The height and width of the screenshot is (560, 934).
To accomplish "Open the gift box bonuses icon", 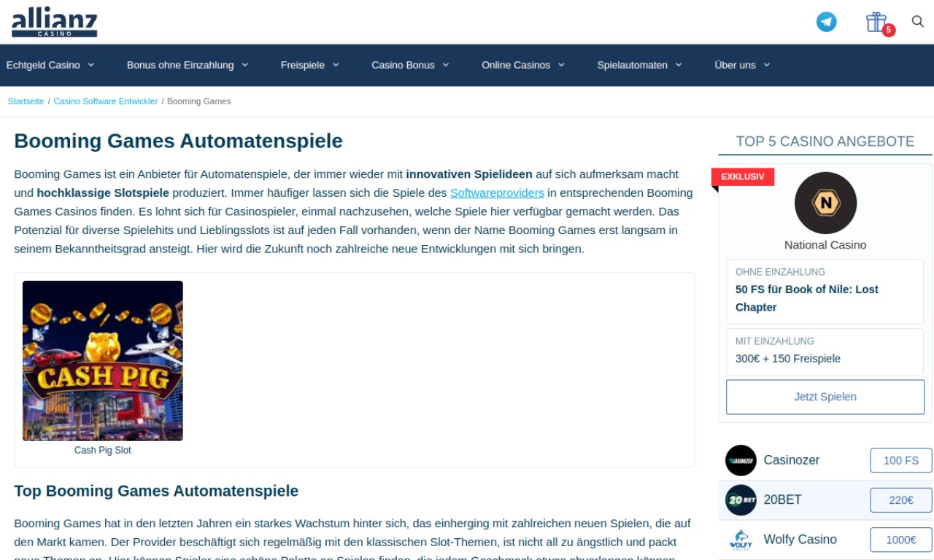I will click(876, 22).
